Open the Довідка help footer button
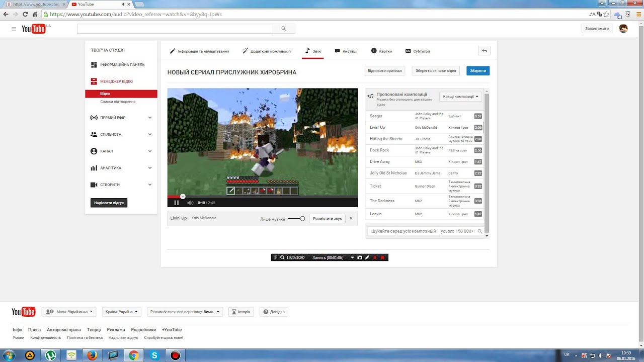This screenshot has height=362, width=644. [274, 312]
